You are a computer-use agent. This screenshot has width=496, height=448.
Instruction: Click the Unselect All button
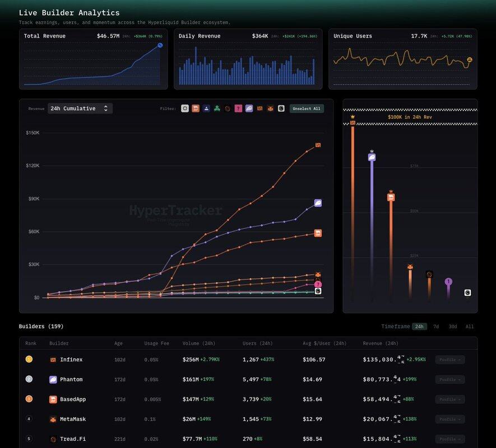(x=307, y=109)
